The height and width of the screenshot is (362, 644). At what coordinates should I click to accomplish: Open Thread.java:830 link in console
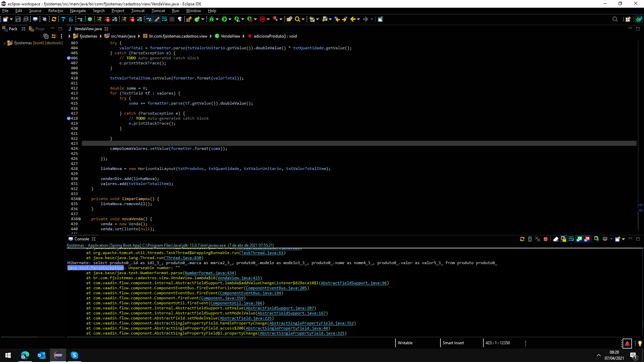click(183, 258)
